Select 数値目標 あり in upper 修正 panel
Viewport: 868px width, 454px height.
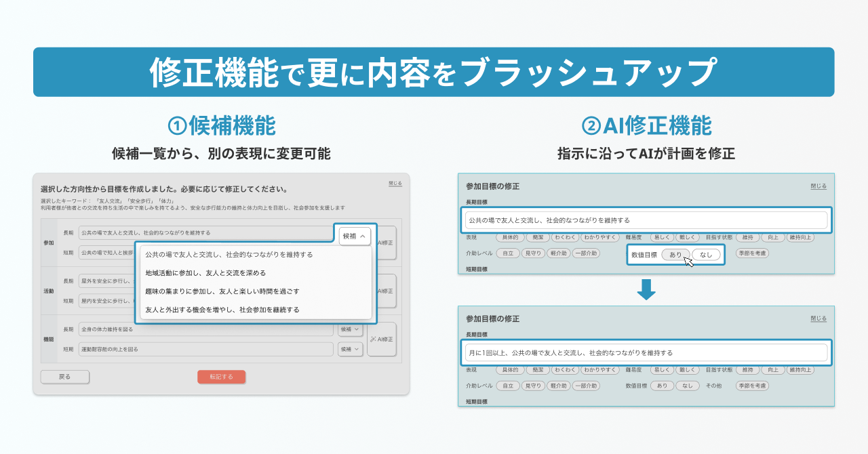coord(676,255)
